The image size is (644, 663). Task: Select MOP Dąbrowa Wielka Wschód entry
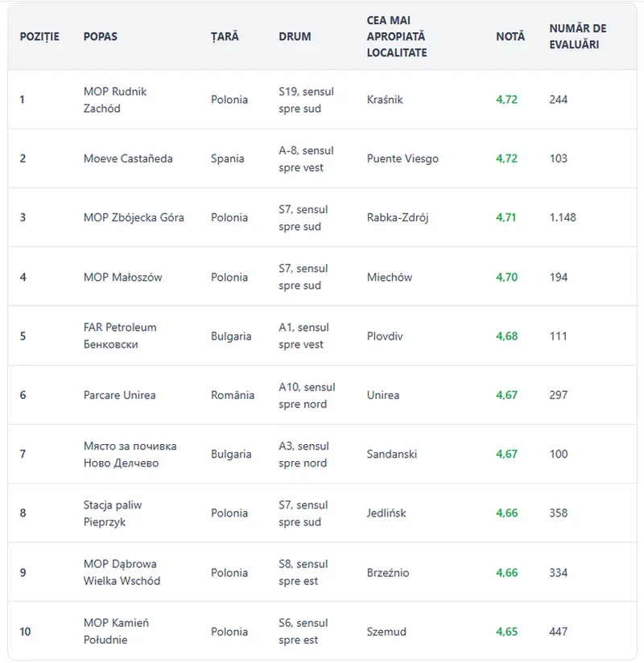(x=122, y=573)
